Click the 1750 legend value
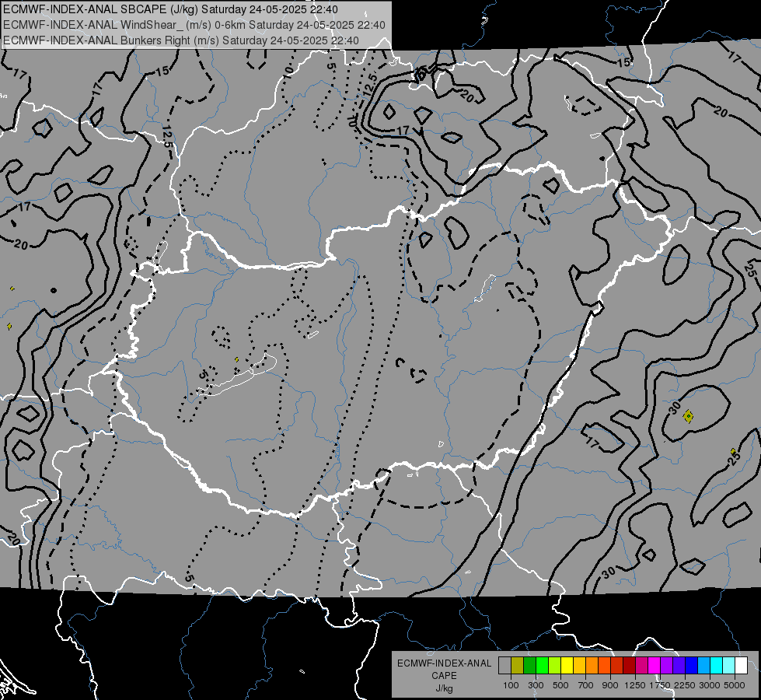761x700 pixels. (x=660, y=685)
